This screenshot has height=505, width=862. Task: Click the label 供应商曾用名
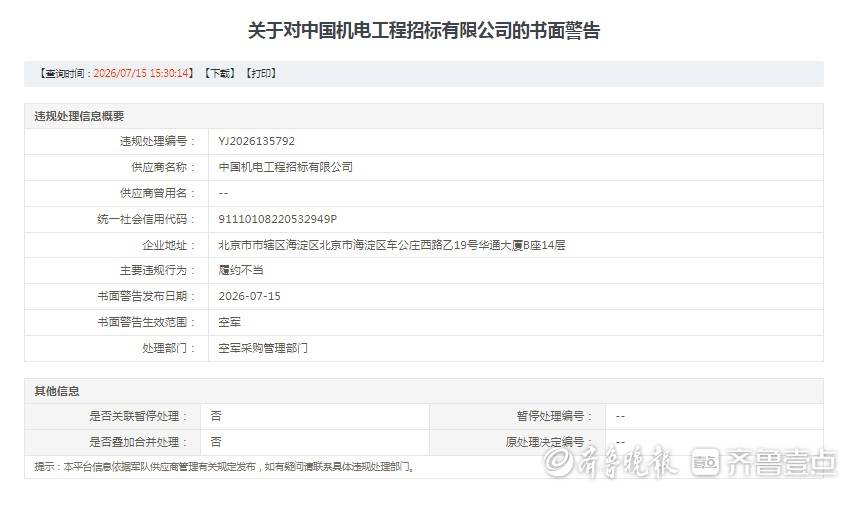click(158, 193)
